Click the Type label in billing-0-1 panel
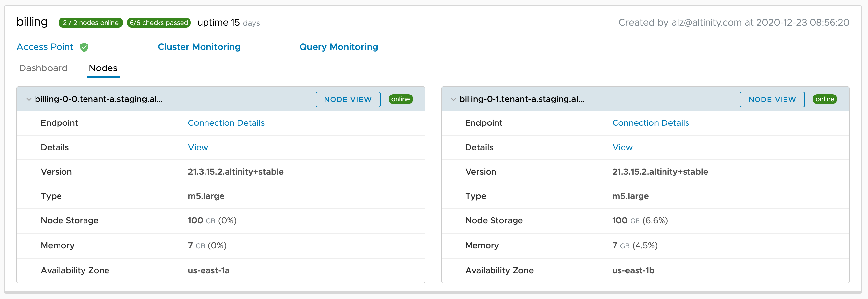This screenshot has height=299, width=868. 475,196
